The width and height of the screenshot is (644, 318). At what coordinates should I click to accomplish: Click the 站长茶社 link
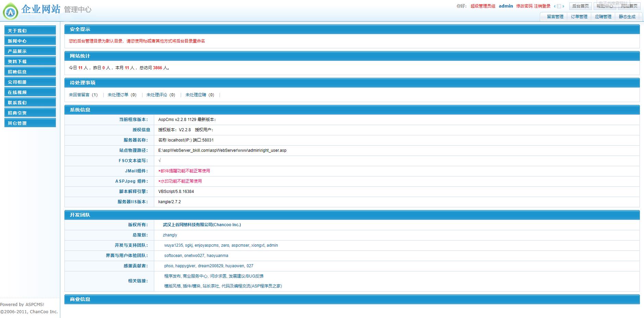pos(211,286)
